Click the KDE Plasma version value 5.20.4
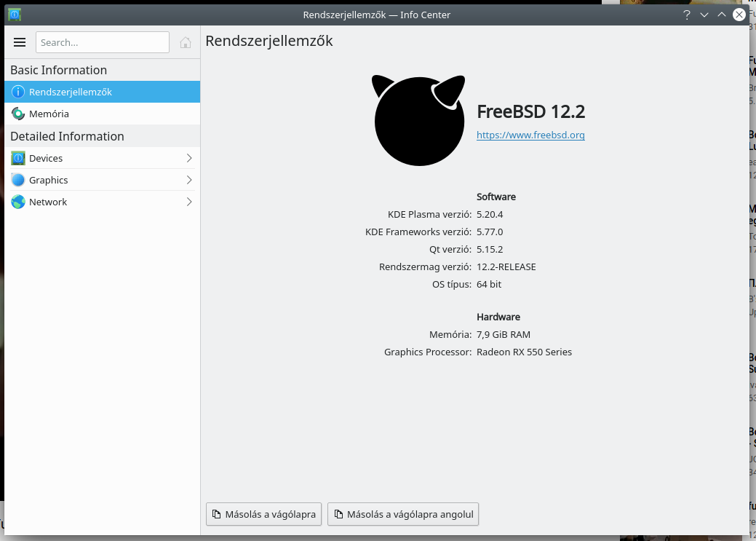 coord(490,214)
